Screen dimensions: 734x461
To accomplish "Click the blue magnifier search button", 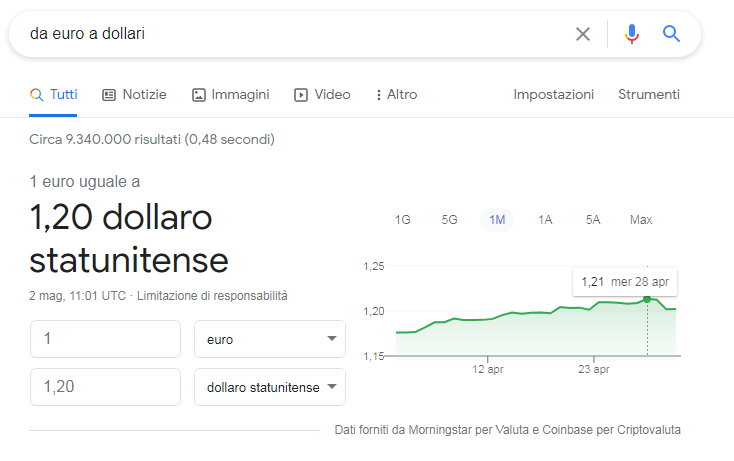I will coord(672,34).
